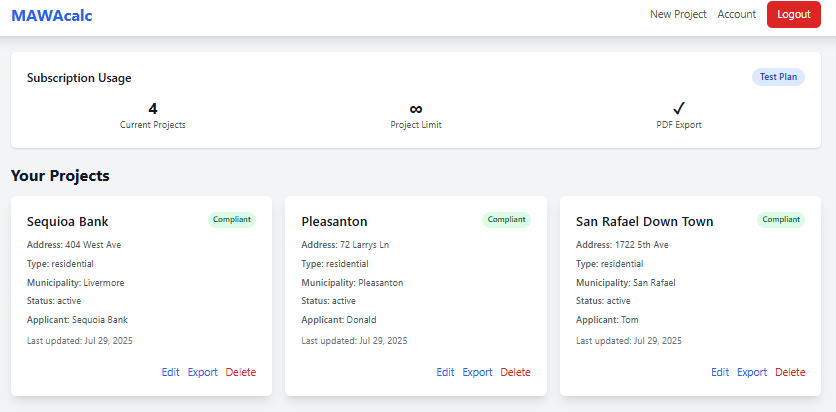Click the Applicant: Tom line
This screenshot has height=412, width=836.
607,320
